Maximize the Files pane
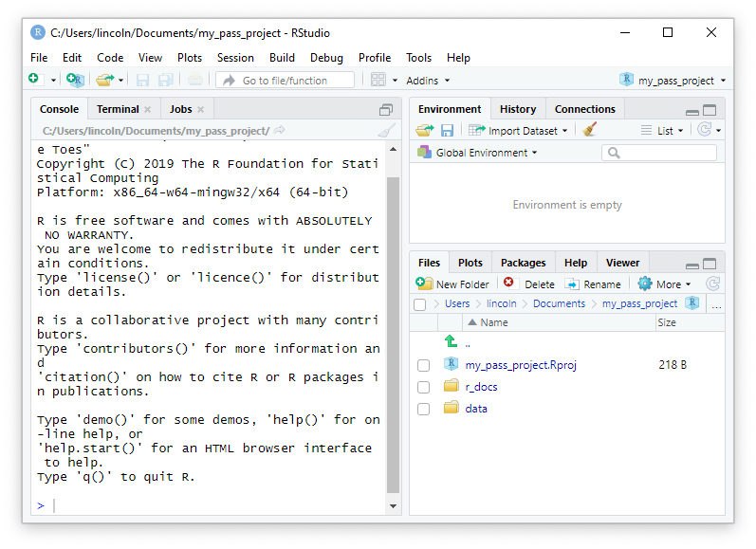Viewport: 756px width, 549px height. 710,264
